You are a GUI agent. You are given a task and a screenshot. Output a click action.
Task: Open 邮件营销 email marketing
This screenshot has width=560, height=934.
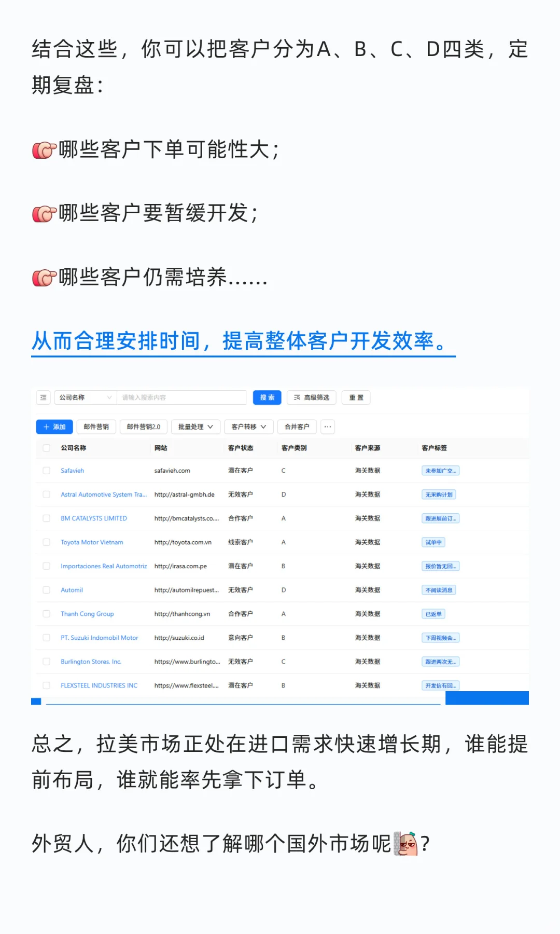click(96, 427)
